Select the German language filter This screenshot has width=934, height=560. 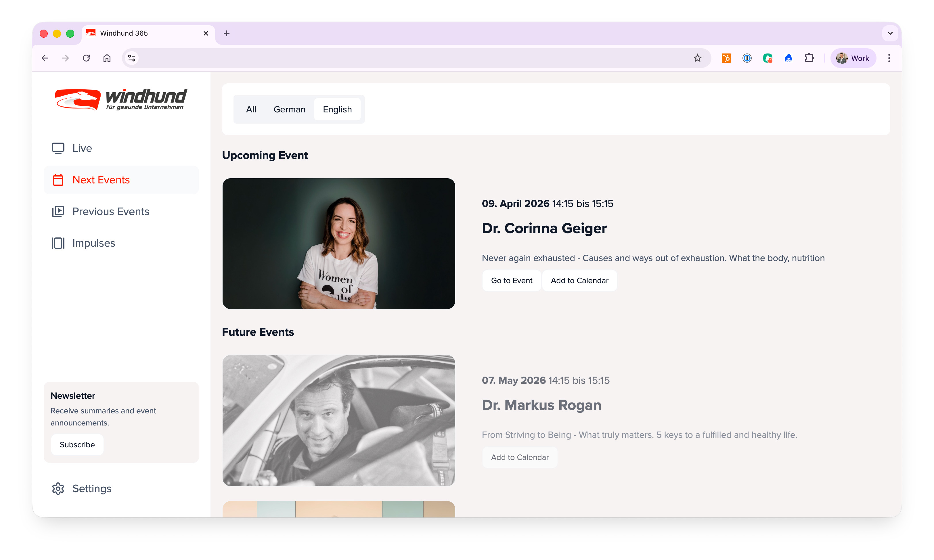click(x=289, y=110)
